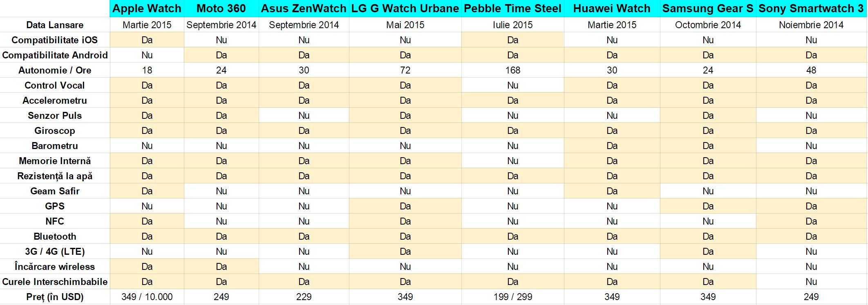Select the Huawei Watch column header

pyautogui.click(x=612, y=9)
